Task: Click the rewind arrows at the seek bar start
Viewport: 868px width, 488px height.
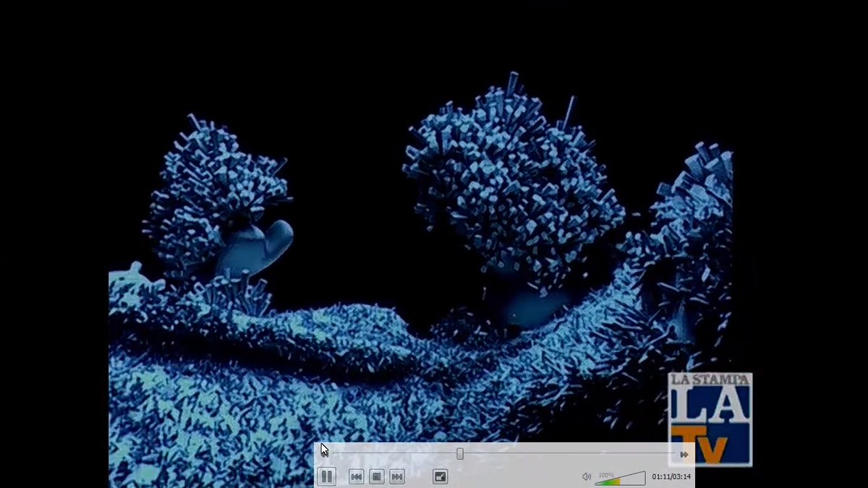Action: [x=325, y=454]
